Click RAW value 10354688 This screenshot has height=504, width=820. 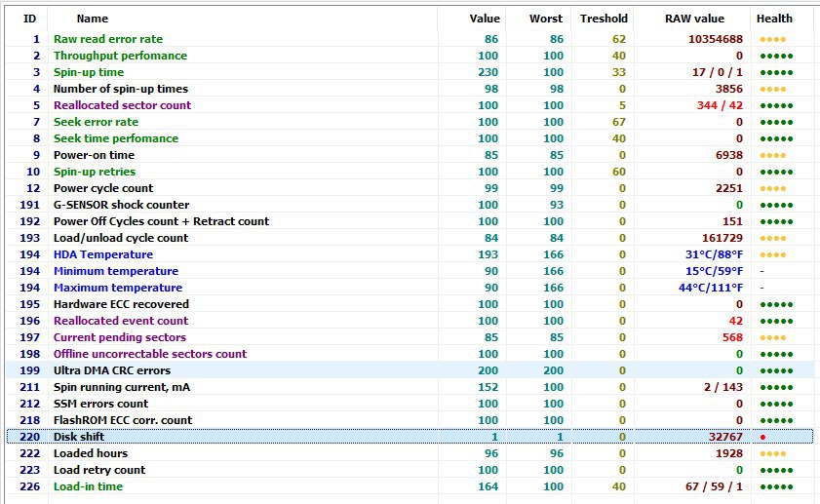click(x=715, y=39)
